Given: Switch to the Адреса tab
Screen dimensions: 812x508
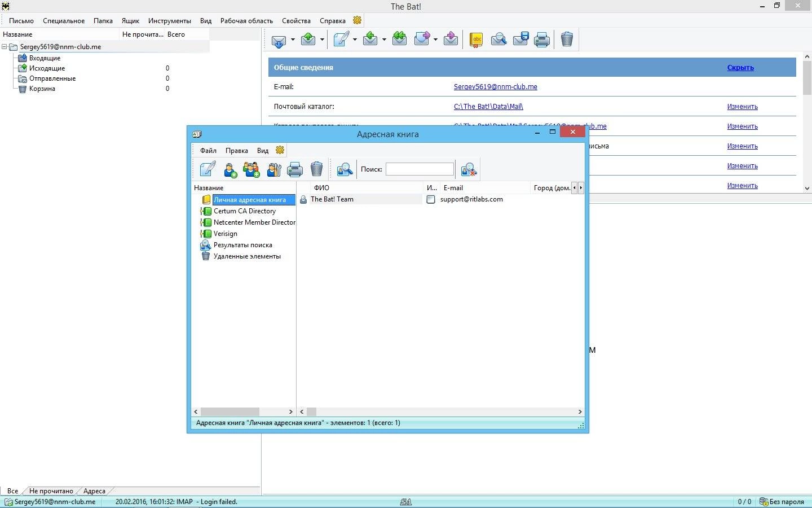Looking at the screenshot, I should [x=94, y=491].
